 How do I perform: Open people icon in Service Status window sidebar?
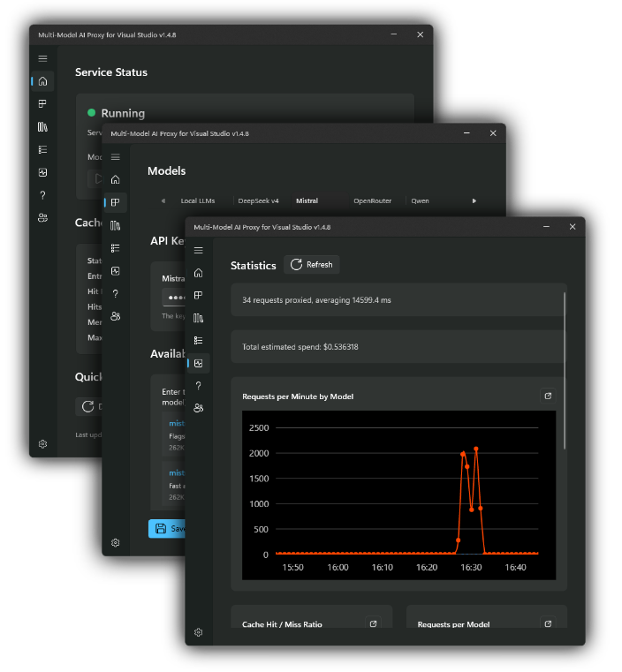(x=43, y=218)
